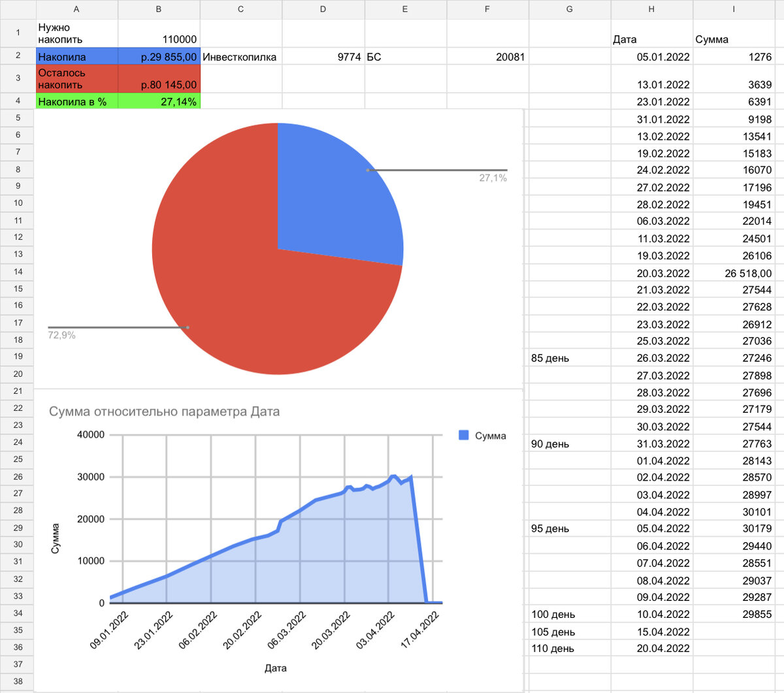The height and width of the screenshot is (693, 784).
Task: Click date cell 05.01.2022
Action: tap(651, 57)
